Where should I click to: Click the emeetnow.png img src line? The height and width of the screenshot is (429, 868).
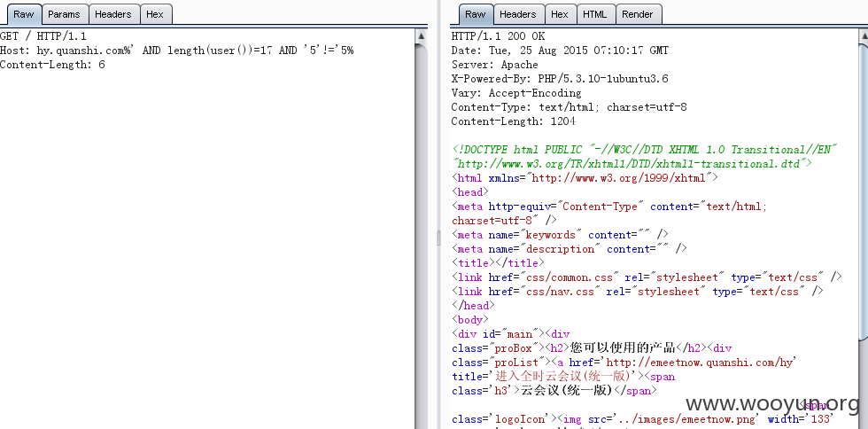tap(642, 419)
